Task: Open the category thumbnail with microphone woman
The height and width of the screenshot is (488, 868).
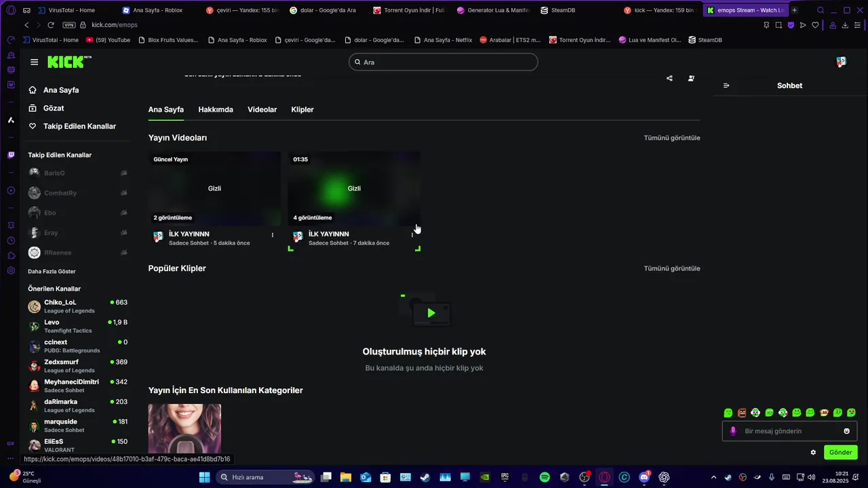Action: click(x=184, y=429)
